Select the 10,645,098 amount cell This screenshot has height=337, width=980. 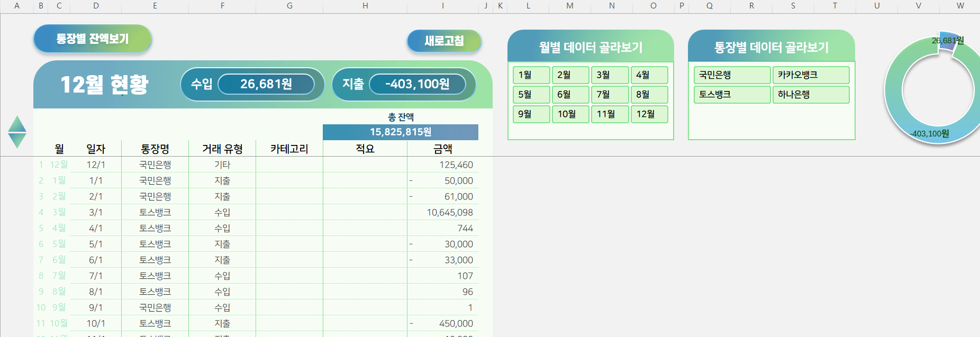pos(449,213)
